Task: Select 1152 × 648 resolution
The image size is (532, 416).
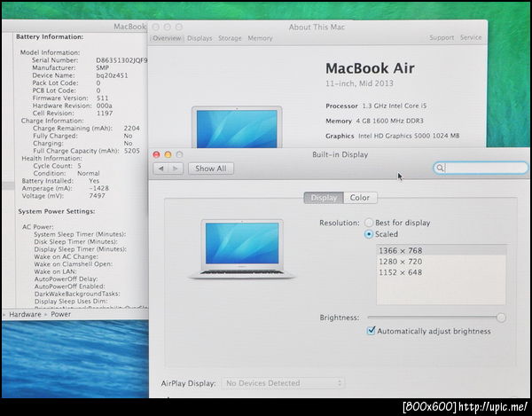Action: [441, 272]
